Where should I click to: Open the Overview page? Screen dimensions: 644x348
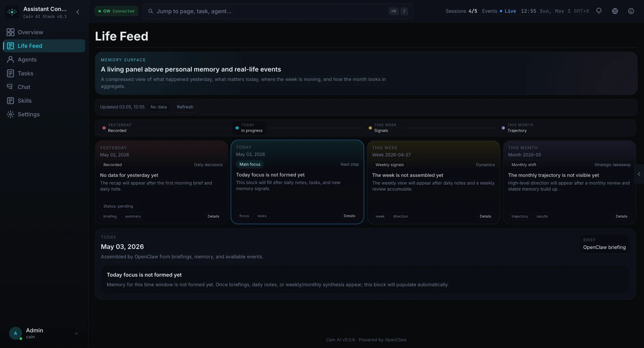(44, 32)
